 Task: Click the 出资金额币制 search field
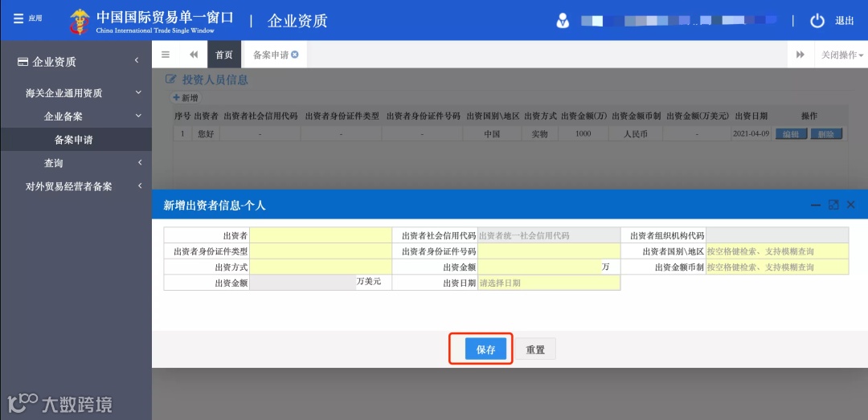[x=777, y=267]
